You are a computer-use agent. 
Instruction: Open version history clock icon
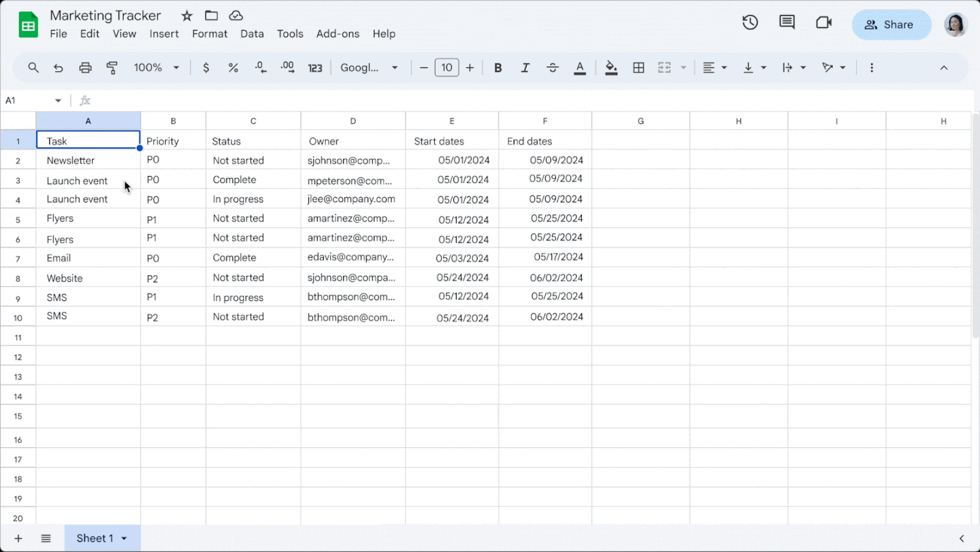[750, 22]
